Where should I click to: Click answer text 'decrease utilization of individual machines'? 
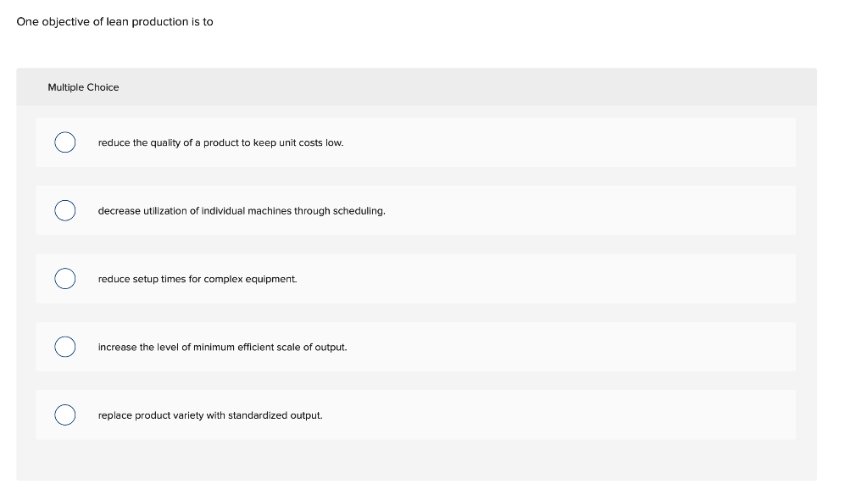195,211
